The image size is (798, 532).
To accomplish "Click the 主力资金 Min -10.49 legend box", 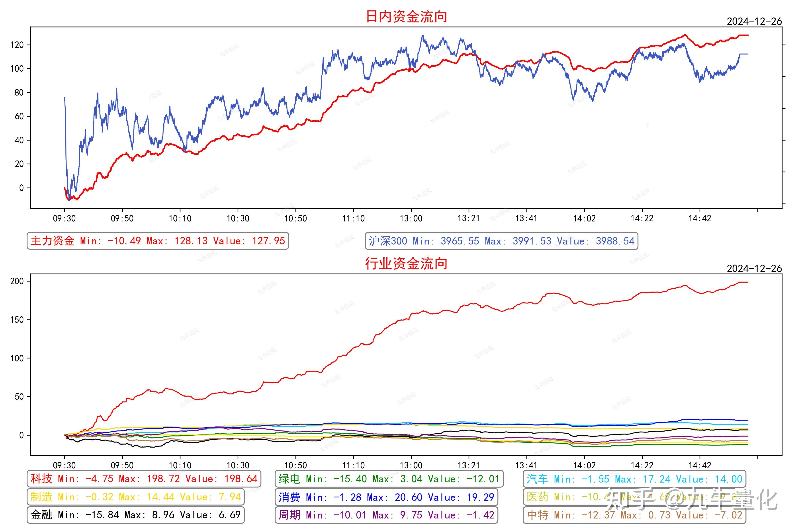I will coord(158,241).
